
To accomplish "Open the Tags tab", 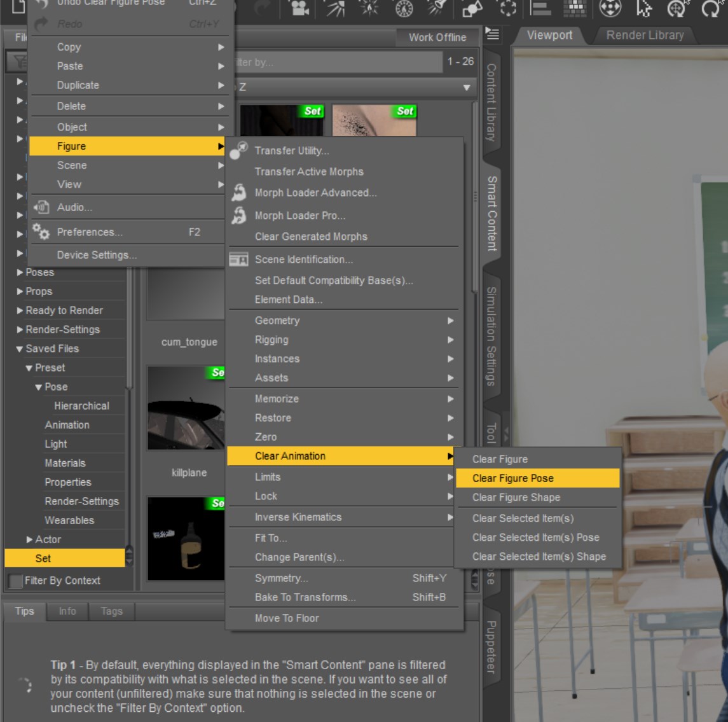I will 112,611.
